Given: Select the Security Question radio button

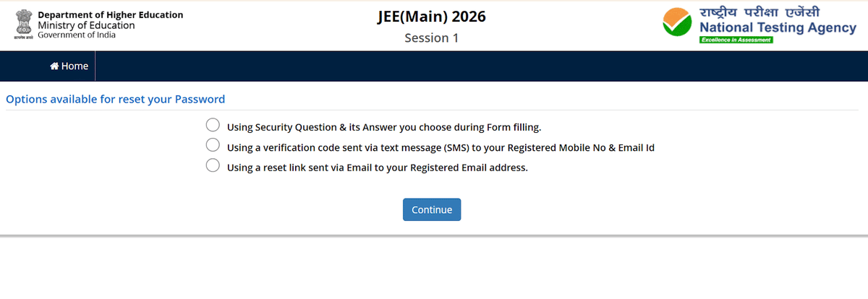Looking at the screenshot, I should point(213,126).
